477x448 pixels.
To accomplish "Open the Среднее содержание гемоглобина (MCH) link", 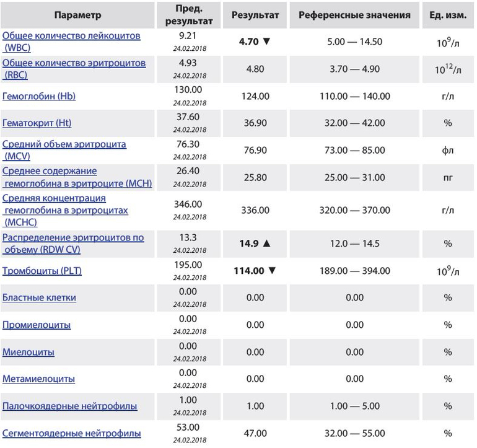I will point(50,171).
